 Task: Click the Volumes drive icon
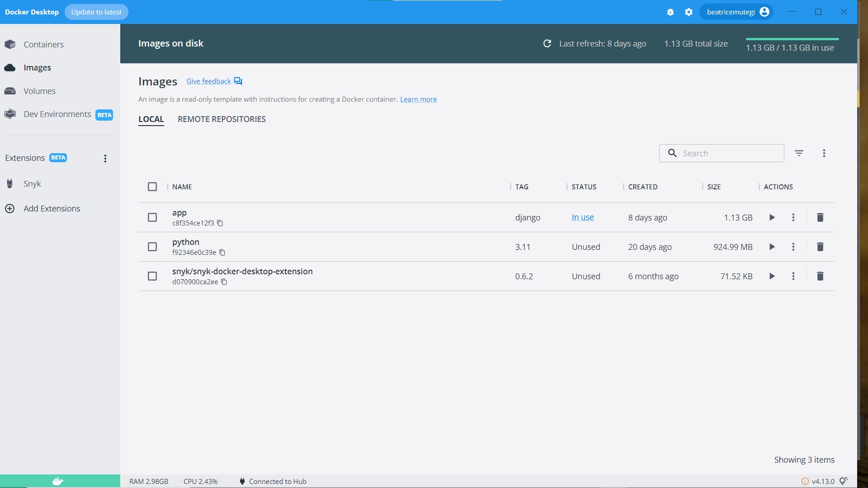(x=10, y=91)
